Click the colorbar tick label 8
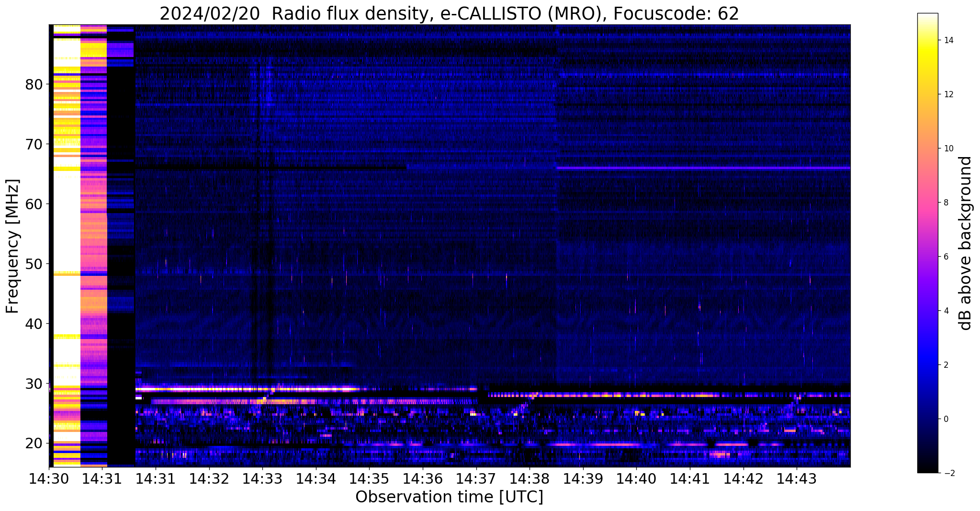980x511 pixels. 946,203
